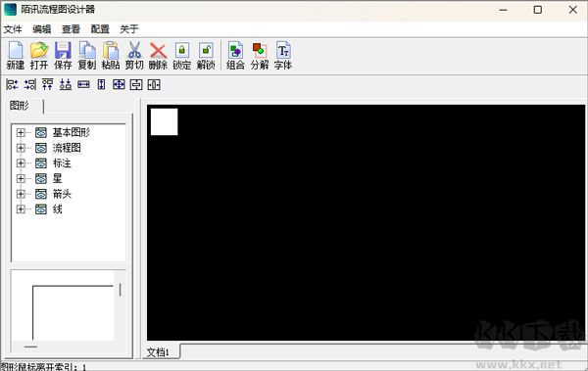Make shapes the same width

83,84
